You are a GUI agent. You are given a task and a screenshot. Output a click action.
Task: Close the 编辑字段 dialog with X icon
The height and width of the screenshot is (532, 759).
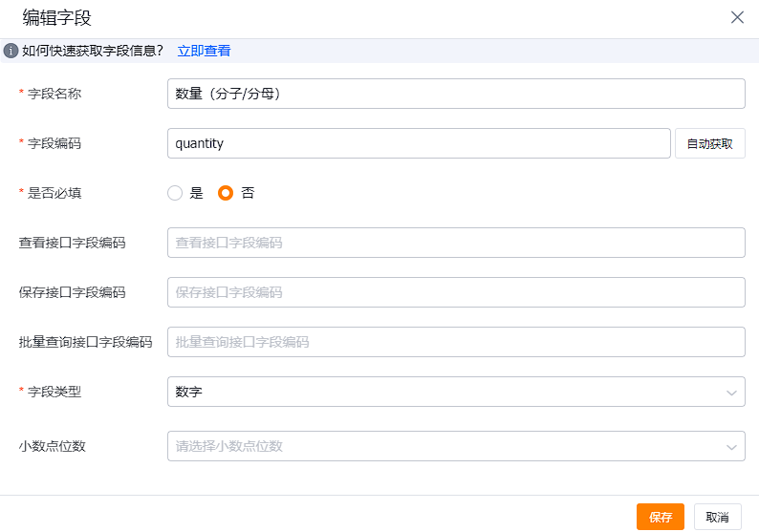737,17
